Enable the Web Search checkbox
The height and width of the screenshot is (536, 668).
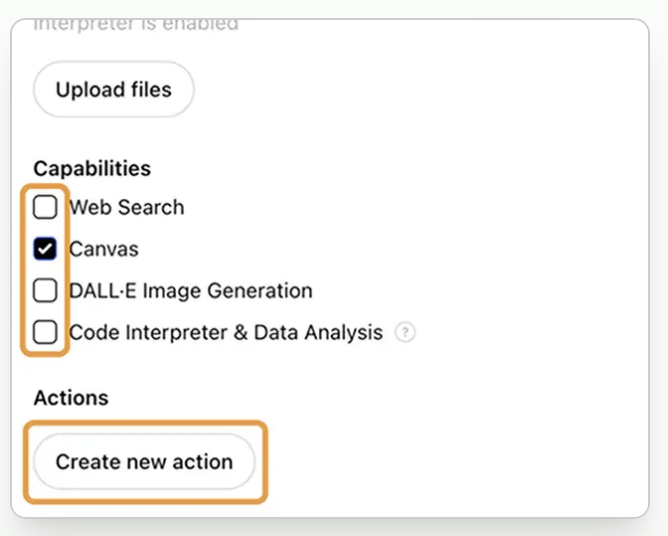coord(45,208)
